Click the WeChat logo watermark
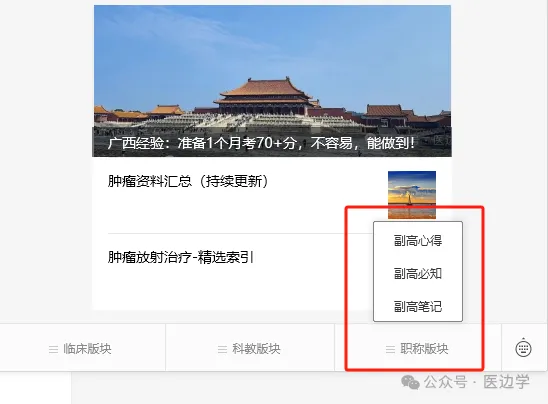Viewport: 548px width, 404px height. coord(410,382)
